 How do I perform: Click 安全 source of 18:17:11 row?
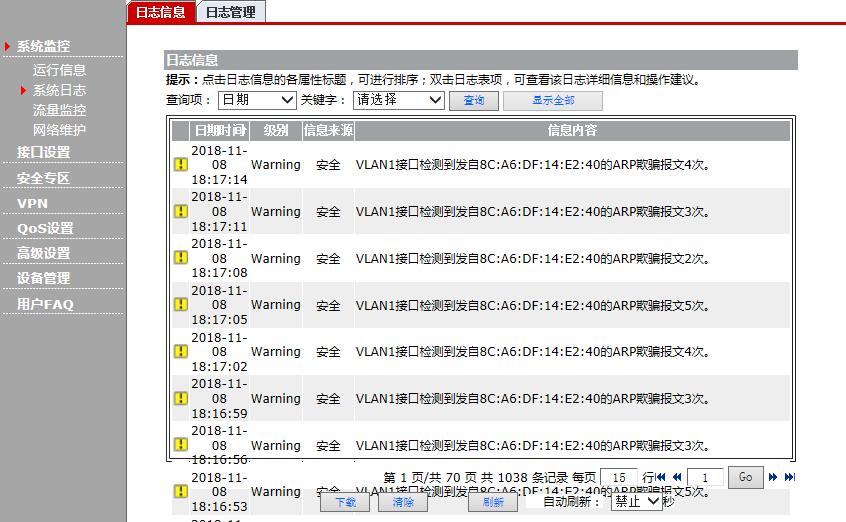click(328, 212)
